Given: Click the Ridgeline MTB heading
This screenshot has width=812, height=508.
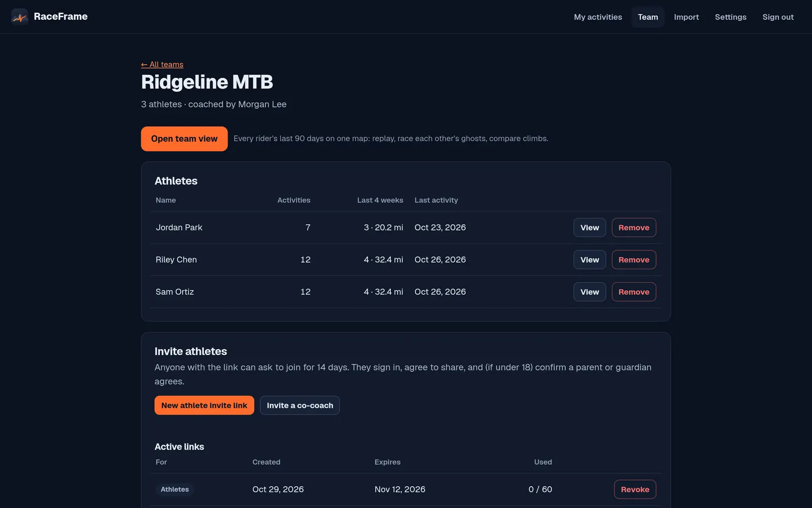Looking at the screenshot, I should coord(207,82).
